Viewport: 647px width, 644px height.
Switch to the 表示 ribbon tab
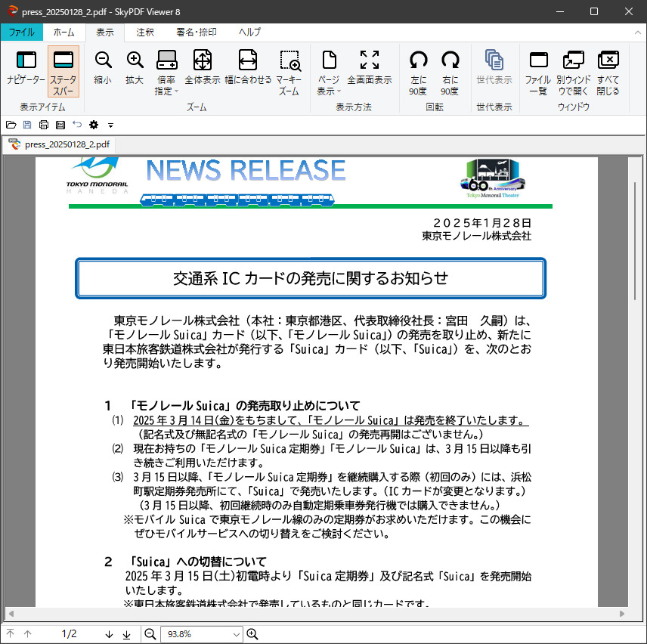pyautogui.click(x=105, y=33)
